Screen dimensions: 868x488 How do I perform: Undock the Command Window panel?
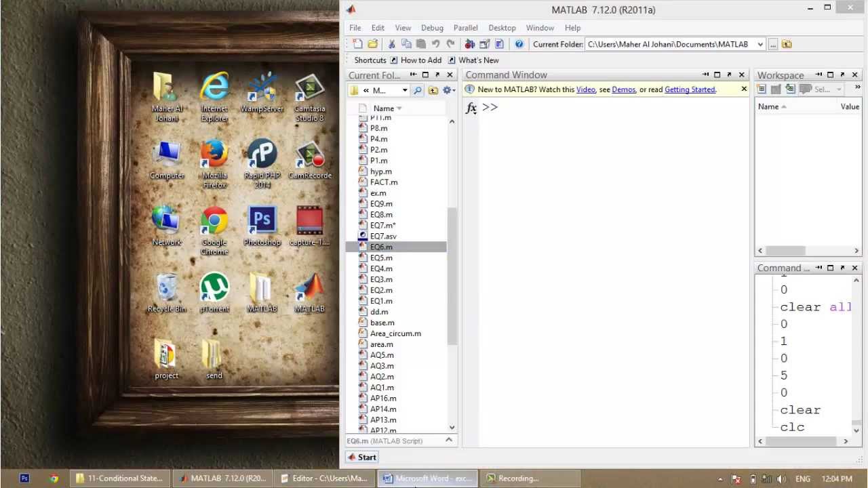[729, 75]
